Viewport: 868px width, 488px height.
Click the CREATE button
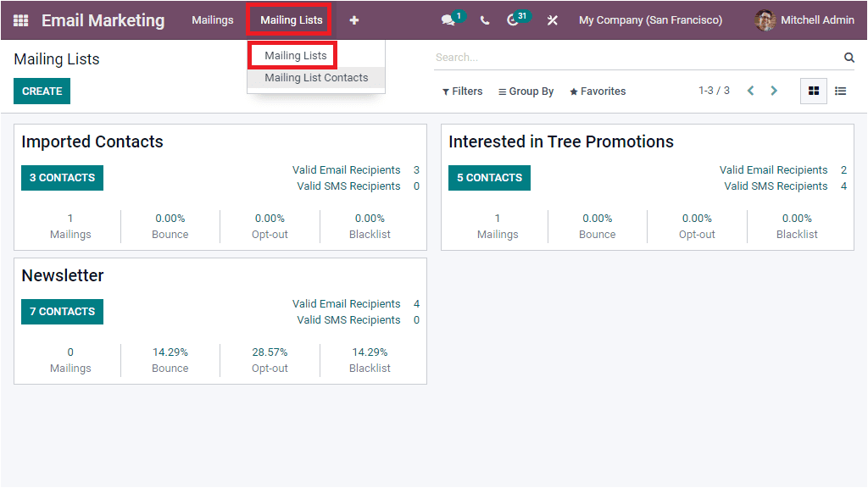tap(42, 91)
